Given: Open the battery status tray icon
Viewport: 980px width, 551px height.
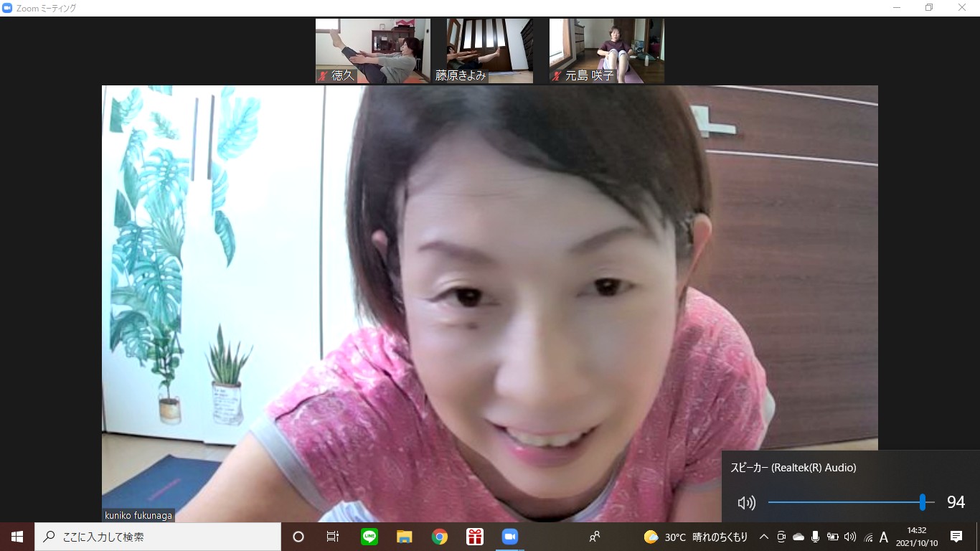Looking at the screenshot, I should [833, 537].
